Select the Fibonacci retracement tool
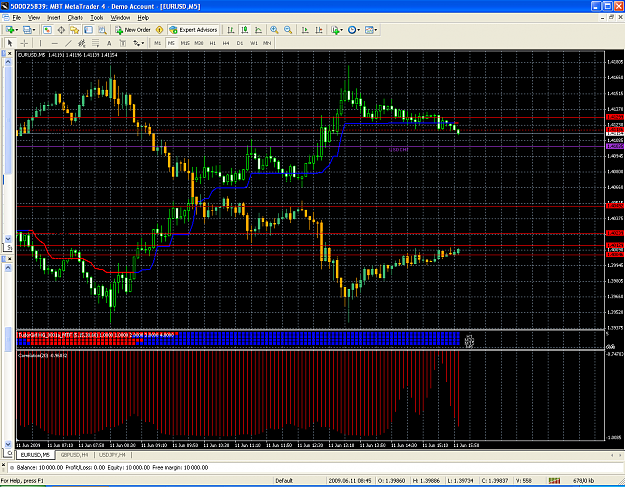 point(95,43)
